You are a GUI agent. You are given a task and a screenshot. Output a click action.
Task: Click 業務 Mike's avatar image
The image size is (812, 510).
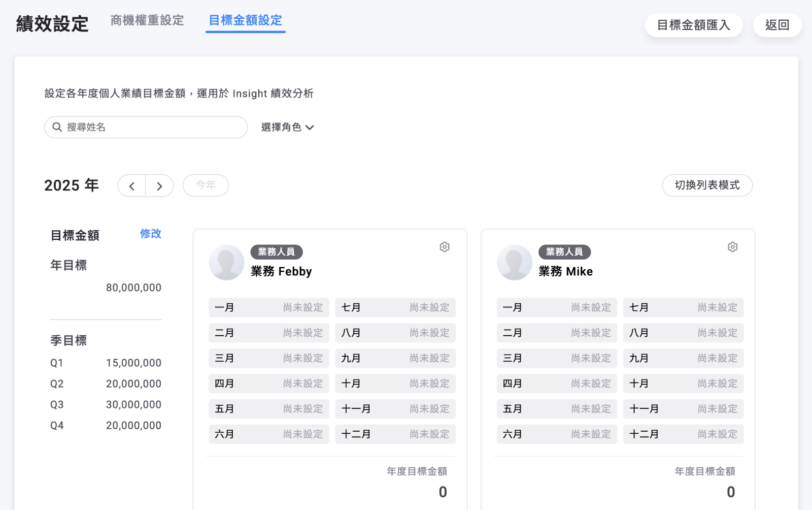(x=514, y=262)
